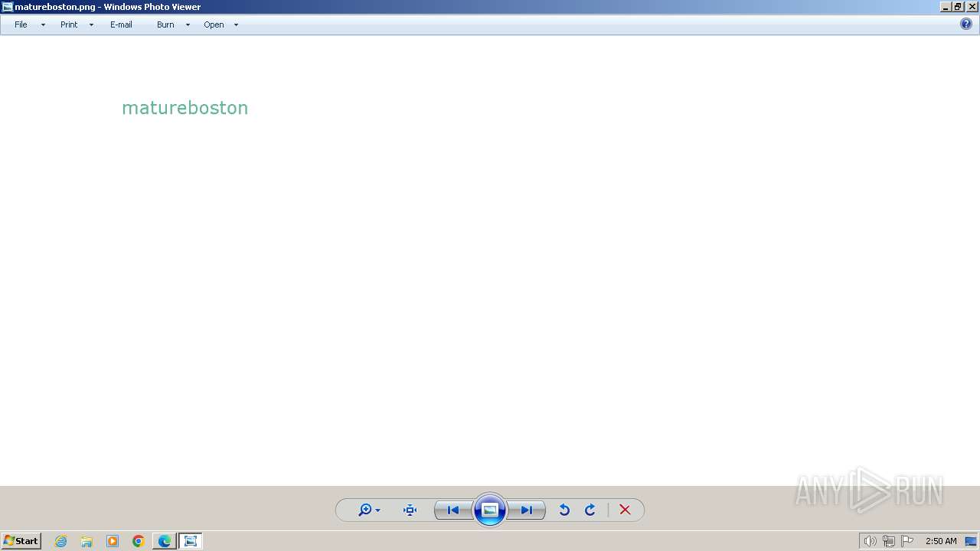Select the Photo Viewer taskbar button
This screenshot has height=551, width=980.
191,541
